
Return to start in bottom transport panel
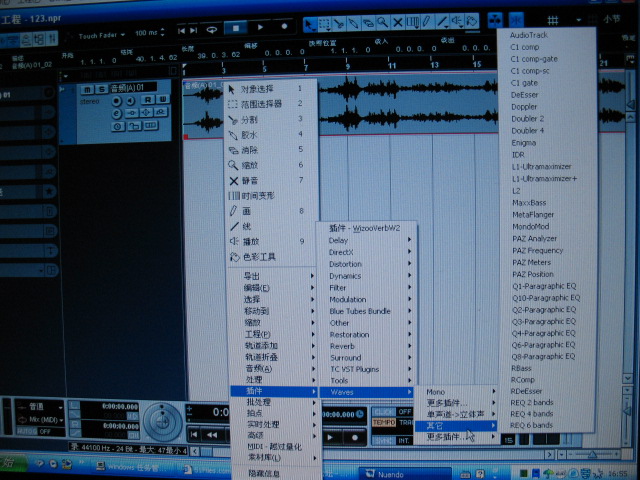[x=194, y=435]
